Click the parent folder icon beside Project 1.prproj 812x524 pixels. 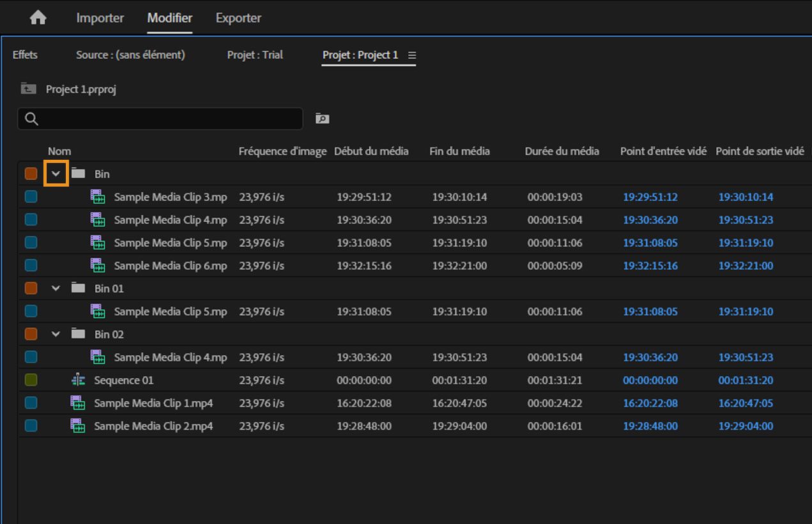coord(28,89)
